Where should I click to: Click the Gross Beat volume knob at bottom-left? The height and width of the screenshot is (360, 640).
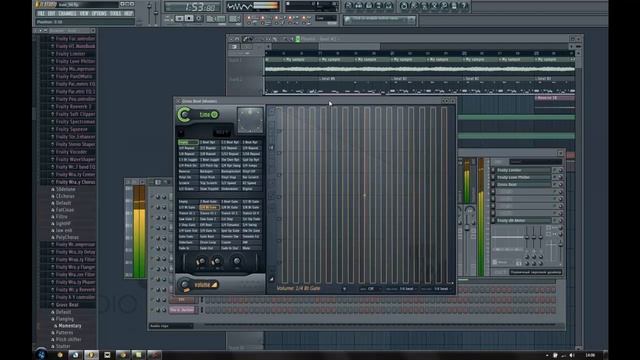(185, 284)
